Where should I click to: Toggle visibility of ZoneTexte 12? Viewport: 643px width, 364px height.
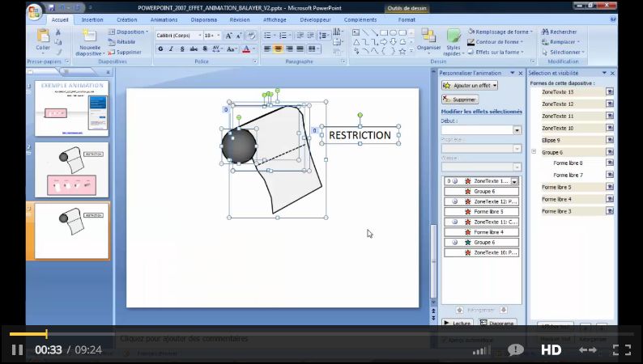click(610, 104)
